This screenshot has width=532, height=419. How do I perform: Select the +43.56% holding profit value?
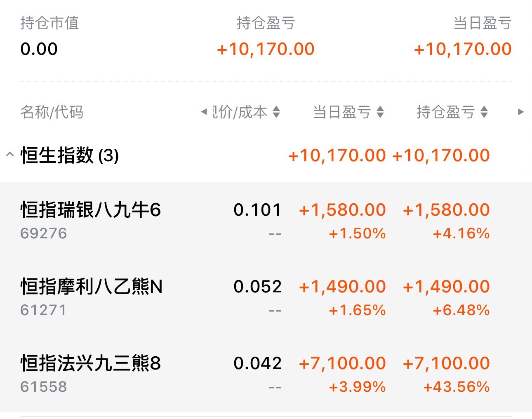click(x=457, y=387)
